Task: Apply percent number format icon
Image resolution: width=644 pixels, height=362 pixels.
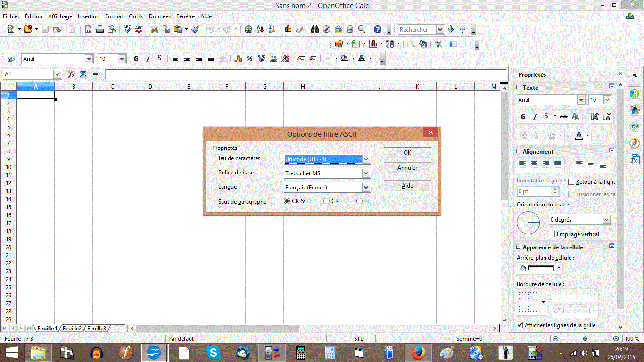Action: click(249, 58)
